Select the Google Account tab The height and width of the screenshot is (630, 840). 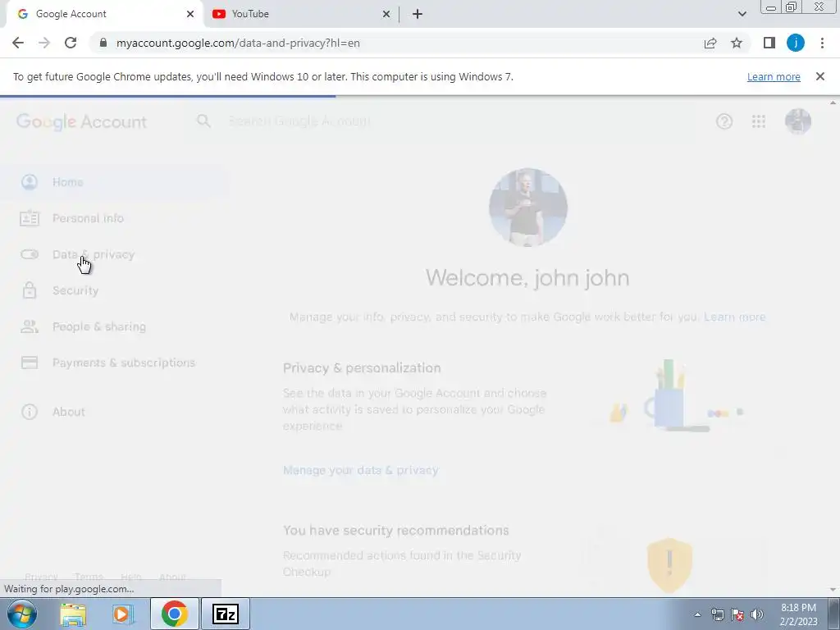tap(104, 14)
